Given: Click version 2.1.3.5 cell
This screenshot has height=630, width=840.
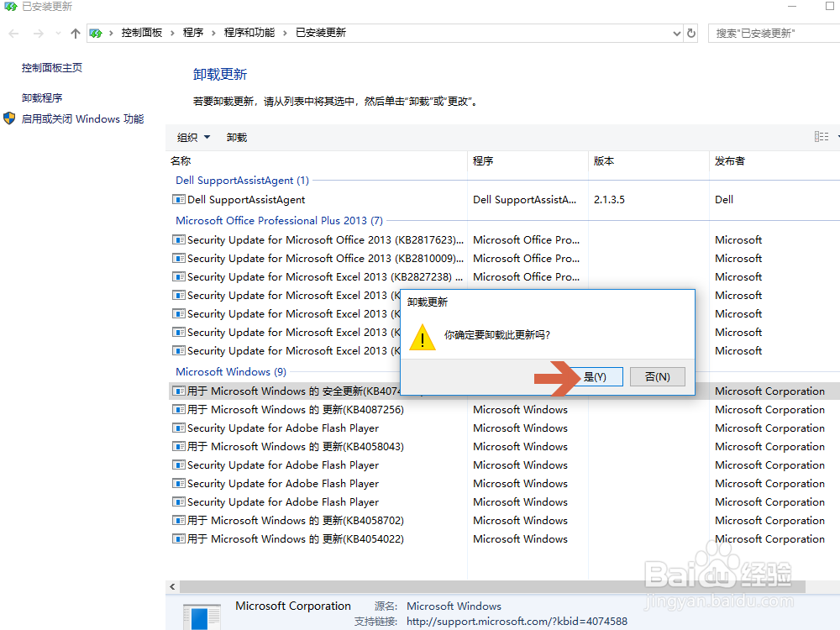Looking at the screenshot, I should 609,200.
